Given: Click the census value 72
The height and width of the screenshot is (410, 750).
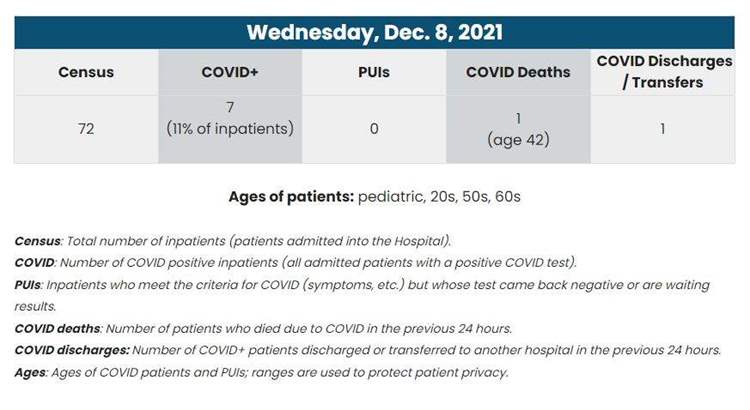Looking at the screenshot, I should [86, 129].
